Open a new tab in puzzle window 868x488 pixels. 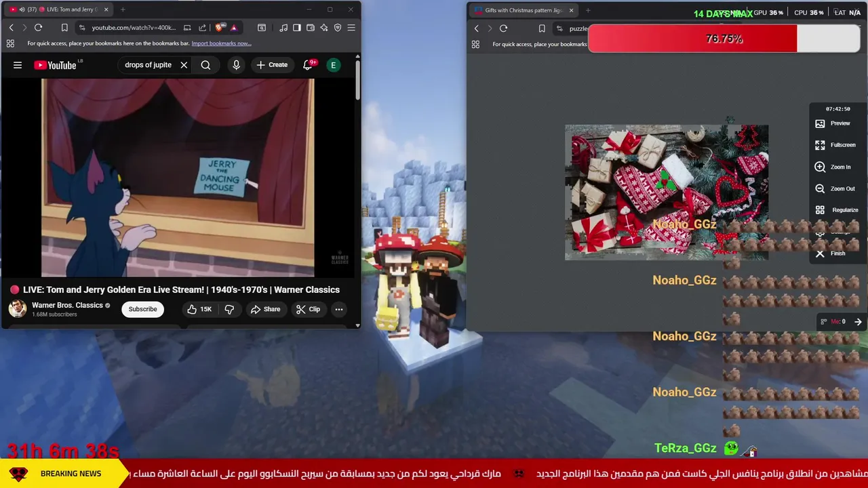pos(588,10)
